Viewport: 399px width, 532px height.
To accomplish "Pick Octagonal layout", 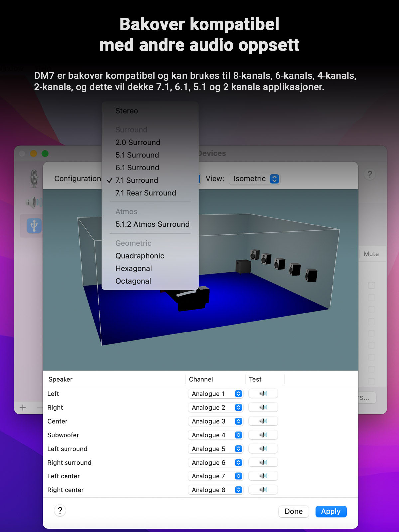I will click(x=150, y=281).
